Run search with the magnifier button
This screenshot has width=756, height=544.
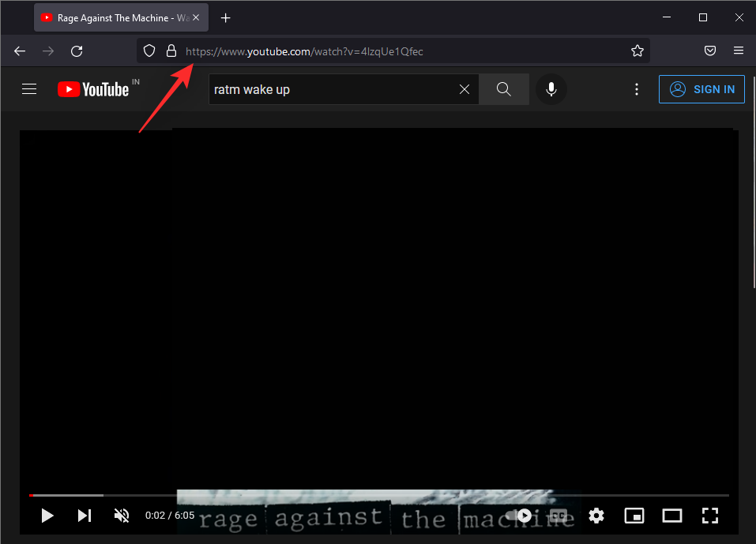504,89
